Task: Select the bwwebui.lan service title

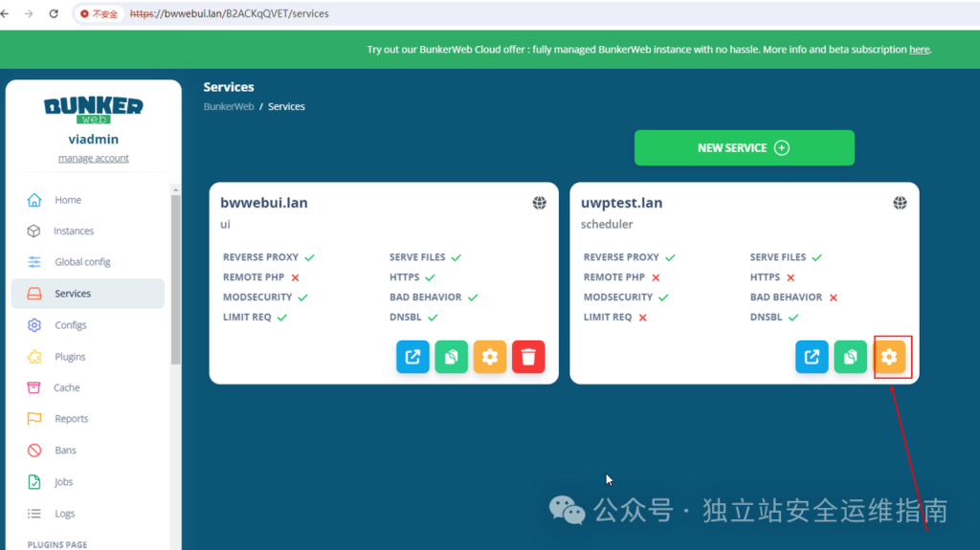Action: click(x=264, y=203)
